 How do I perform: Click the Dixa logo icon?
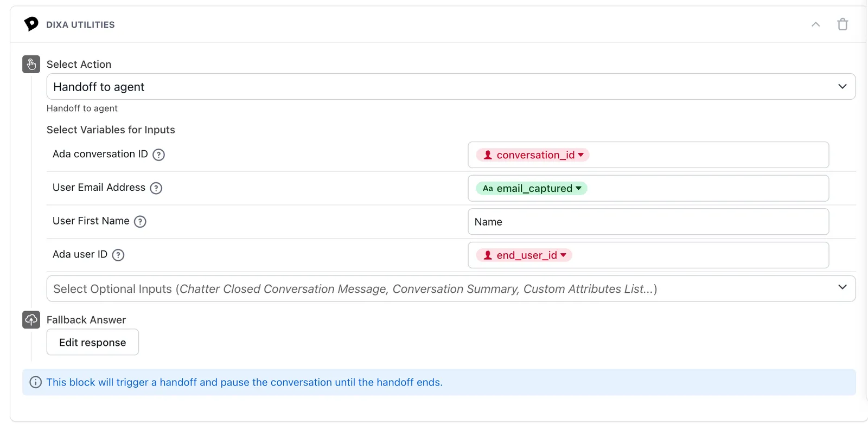click(x=31, y=24)
